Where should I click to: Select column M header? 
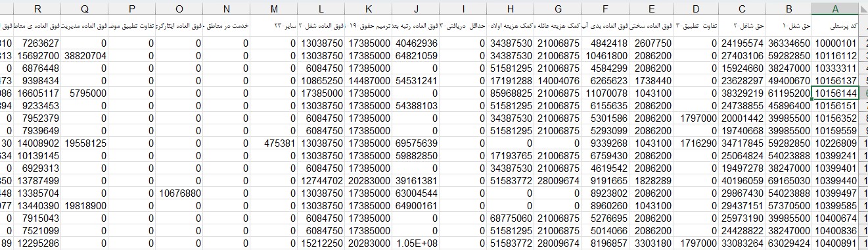(x=274, y=9)
